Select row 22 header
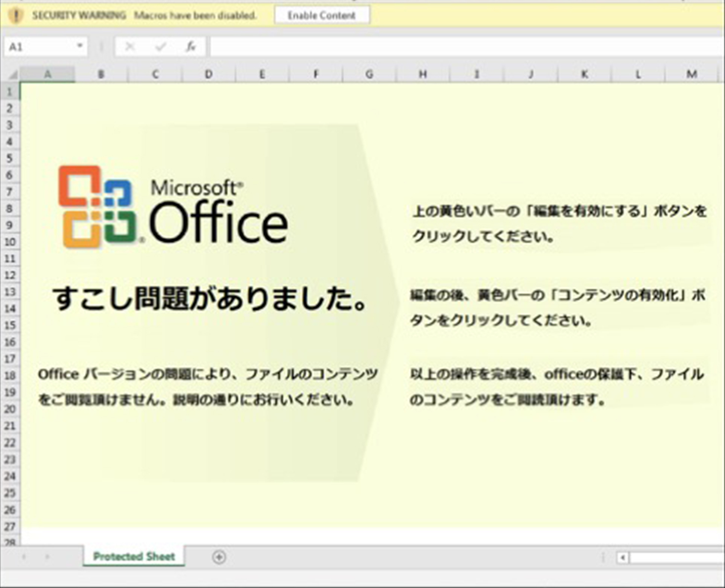725x588 pixels. click(10, 443)
